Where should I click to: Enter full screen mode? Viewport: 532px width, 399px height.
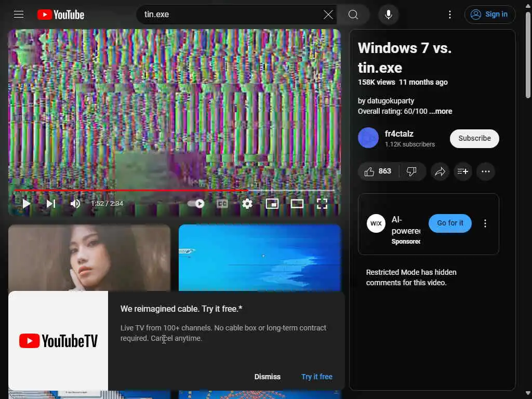322,204
